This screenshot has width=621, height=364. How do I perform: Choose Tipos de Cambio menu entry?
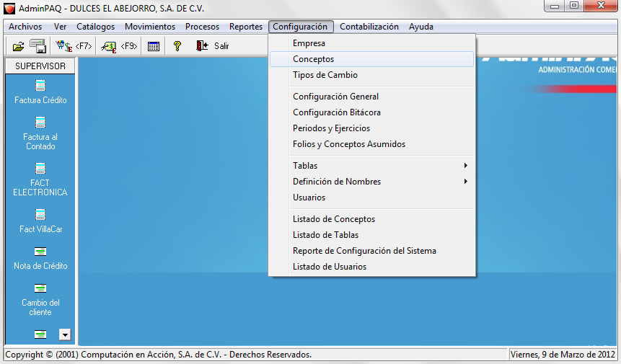(x=325, y=75)
